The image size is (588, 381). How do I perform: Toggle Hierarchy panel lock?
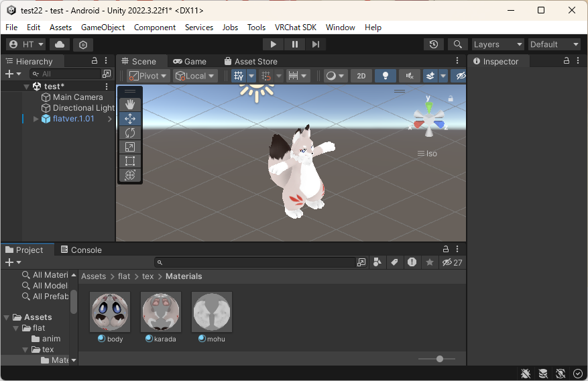tap(95, 61)
